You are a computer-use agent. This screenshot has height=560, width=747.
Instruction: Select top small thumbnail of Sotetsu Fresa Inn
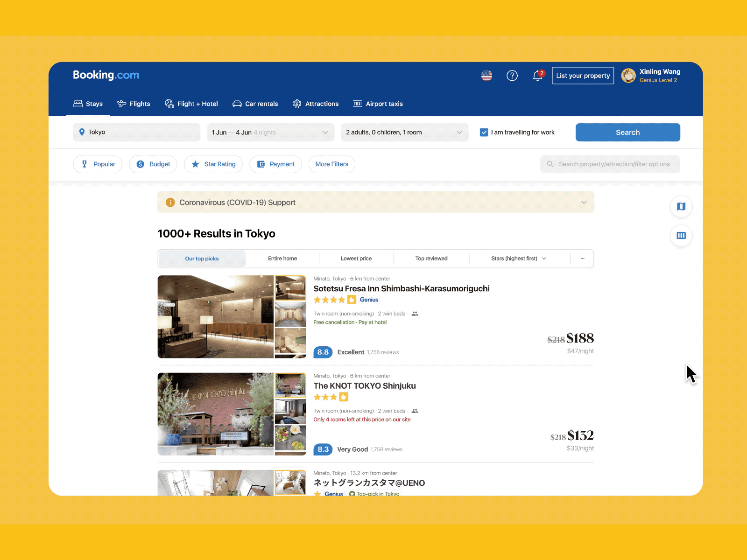click(290, 287)
